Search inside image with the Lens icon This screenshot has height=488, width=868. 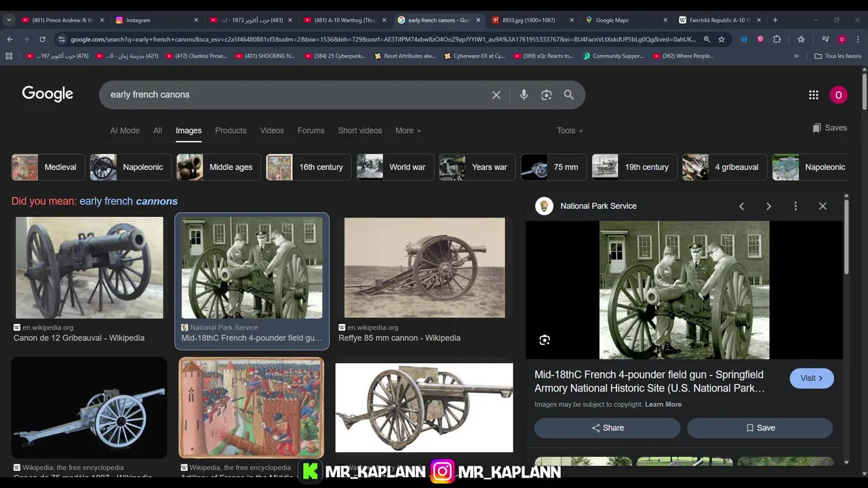tap(545, 340)
